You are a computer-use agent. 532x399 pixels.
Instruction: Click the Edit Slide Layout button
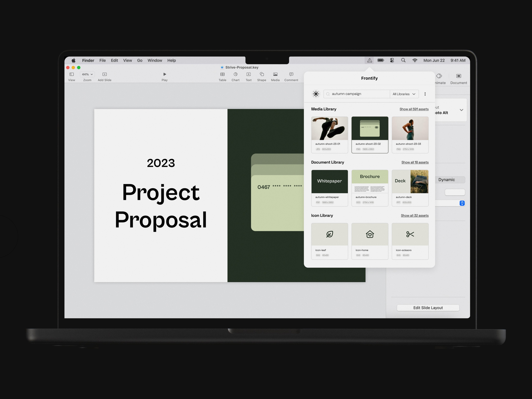[428, 308]
